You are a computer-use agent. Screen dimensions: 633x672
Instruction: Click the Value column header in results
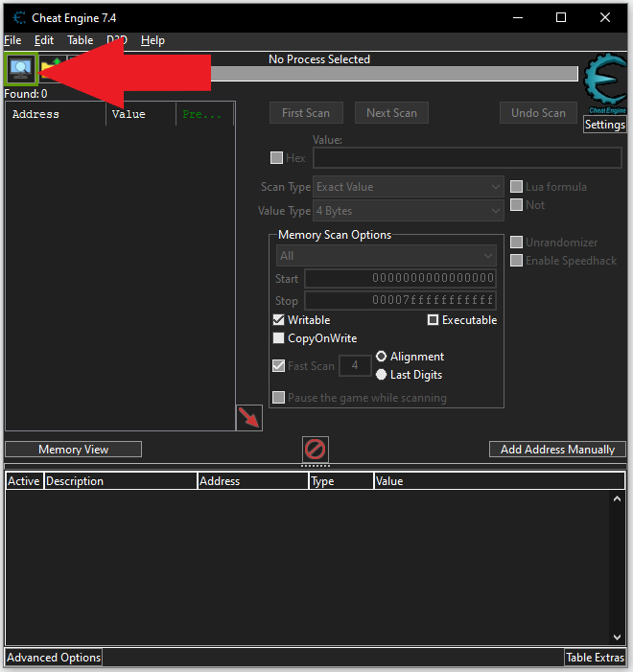pos(141,114)
